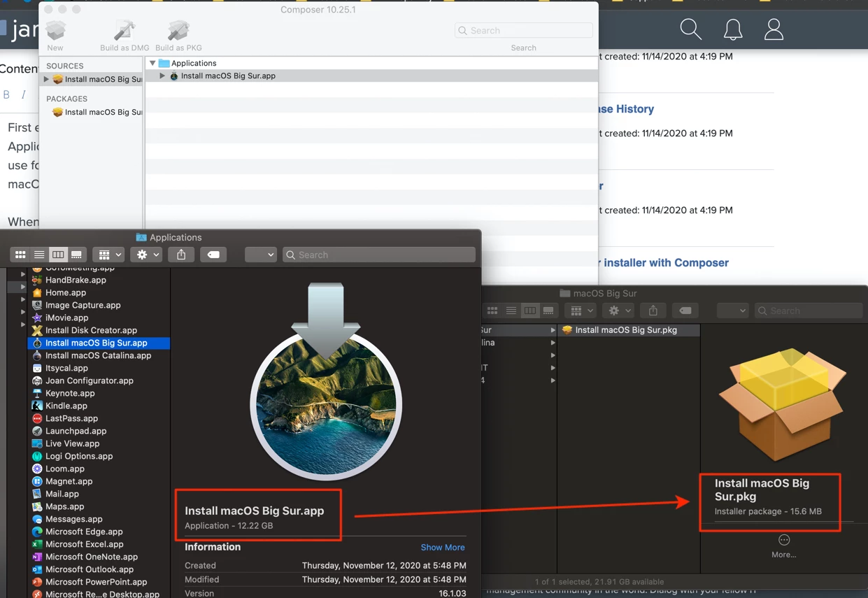This screenshot has width=868, height=598.
Task: Open notifications bell on Jamf page
Action: (733, 29)
